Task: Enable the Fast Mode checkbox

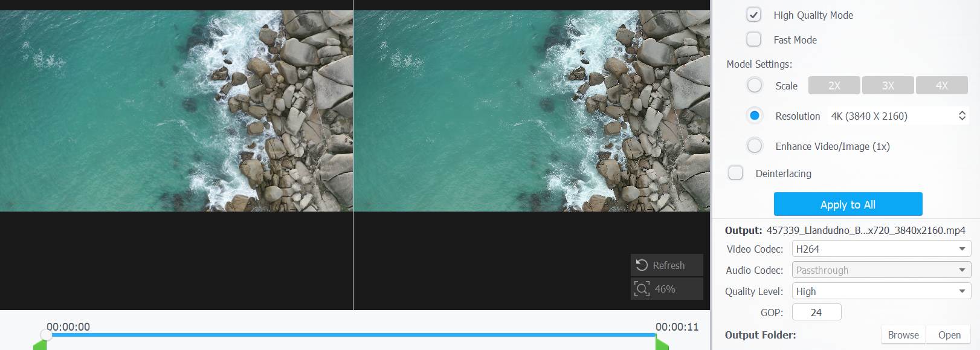Action: point(753,40)
